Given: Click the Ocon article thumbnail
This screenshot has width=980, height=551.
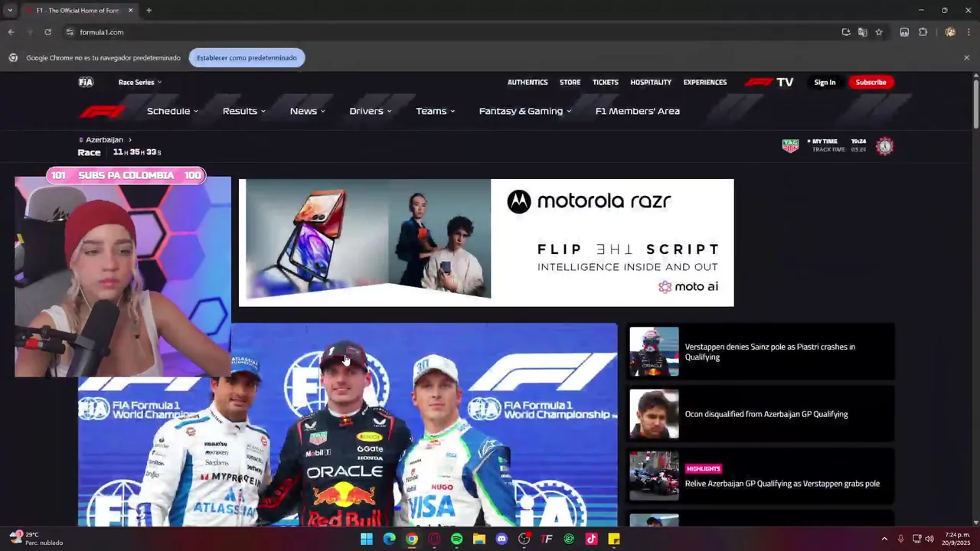Looking at the screenshot, I should coord(654,414).
